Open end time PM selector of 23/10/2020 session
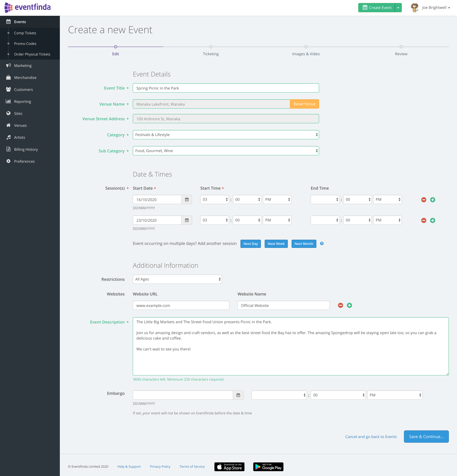This screenshot has height=476, width=457. coord(387,220)
